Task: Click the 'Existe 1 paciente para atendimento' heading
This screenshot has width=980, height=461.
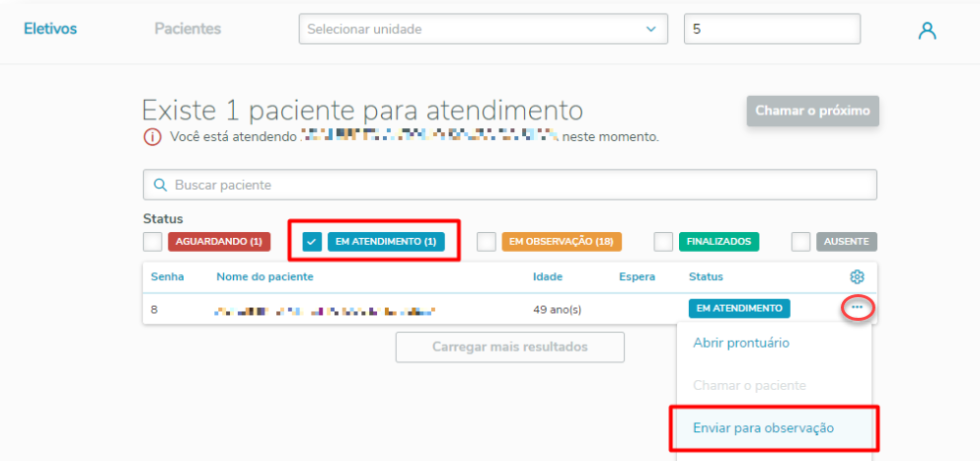Action: coord(362,111)
